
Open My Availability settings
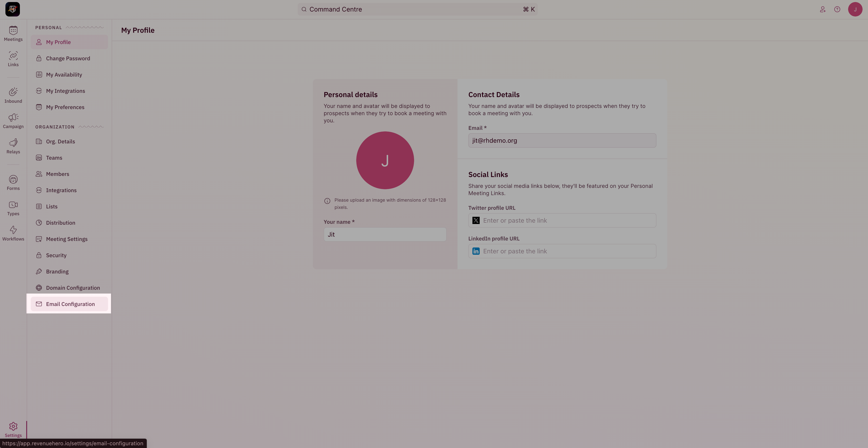69,75
